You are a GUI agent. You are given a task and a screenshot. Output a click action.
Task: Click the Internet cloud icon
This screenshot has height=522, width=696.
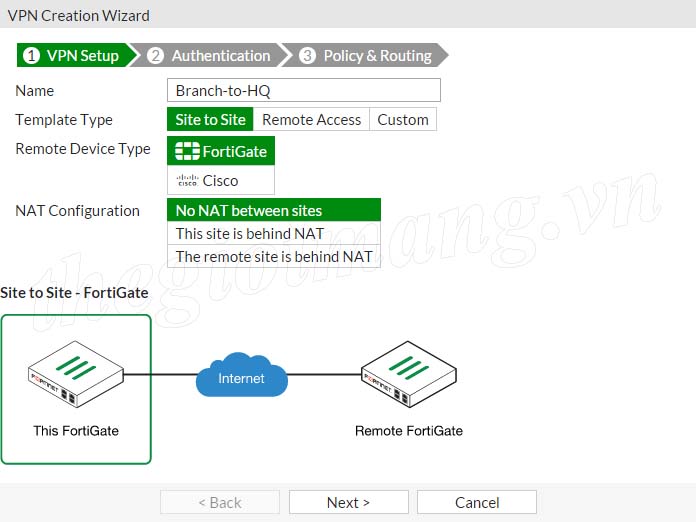(x=242, y=377)
